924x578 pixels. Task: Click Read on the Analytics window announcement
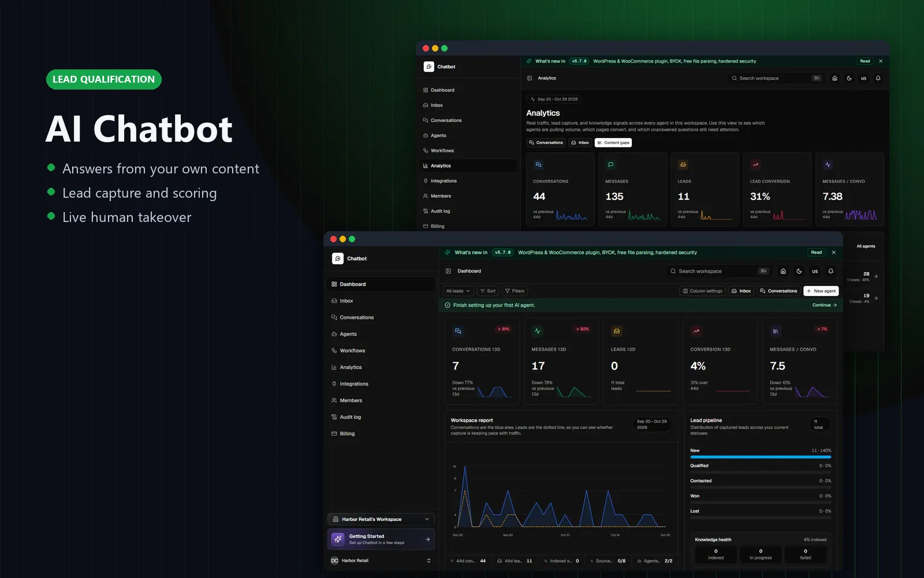(865, 61)
